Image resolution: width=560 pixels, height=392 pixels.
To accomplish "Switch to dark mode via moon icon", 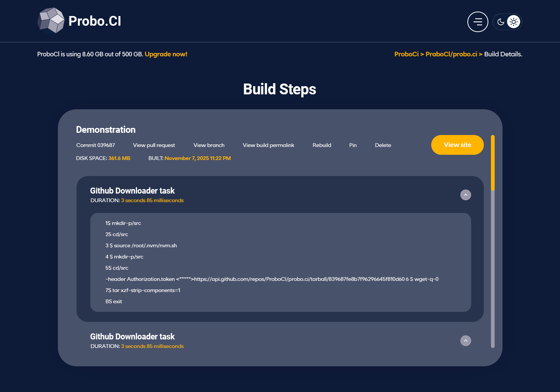I will point(501,22).
